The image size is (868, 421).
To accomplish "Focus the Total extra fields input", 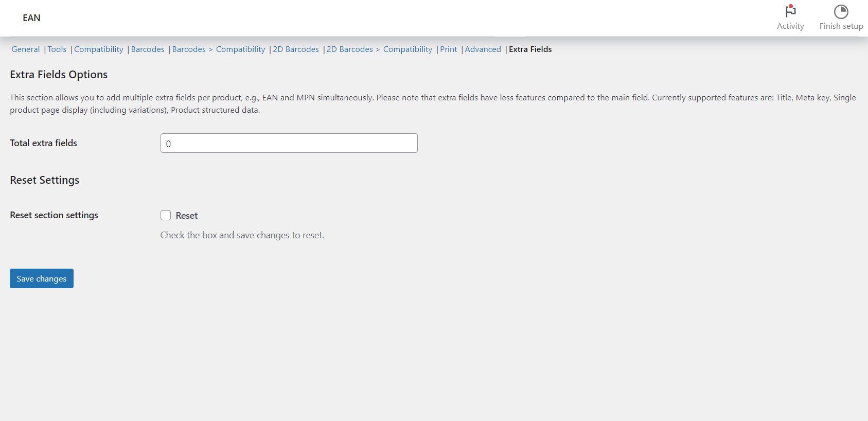I will [x=289, y=143].
